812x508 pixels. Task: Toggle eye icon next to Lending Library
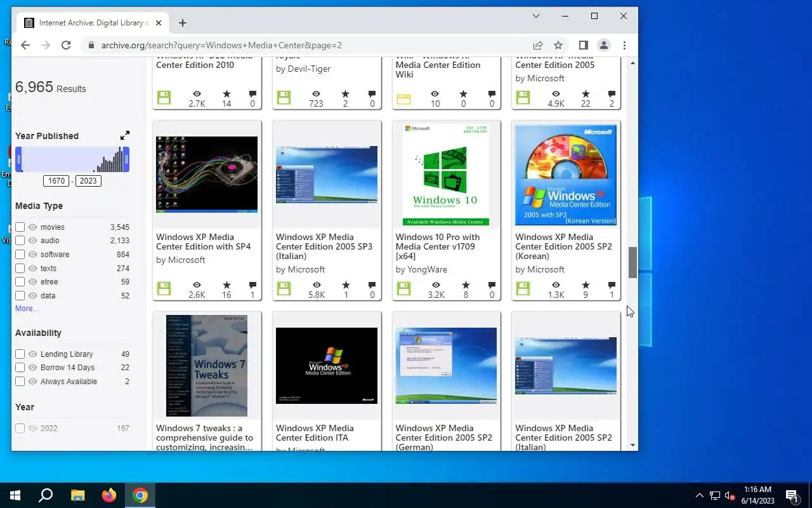(33, 354)
